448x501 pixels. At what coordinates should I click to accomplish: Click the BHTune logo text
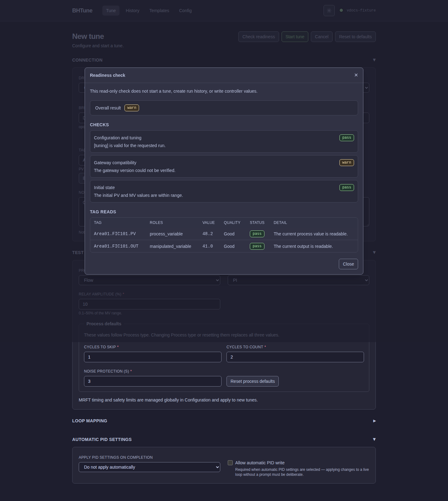click(x=82, y=11)
